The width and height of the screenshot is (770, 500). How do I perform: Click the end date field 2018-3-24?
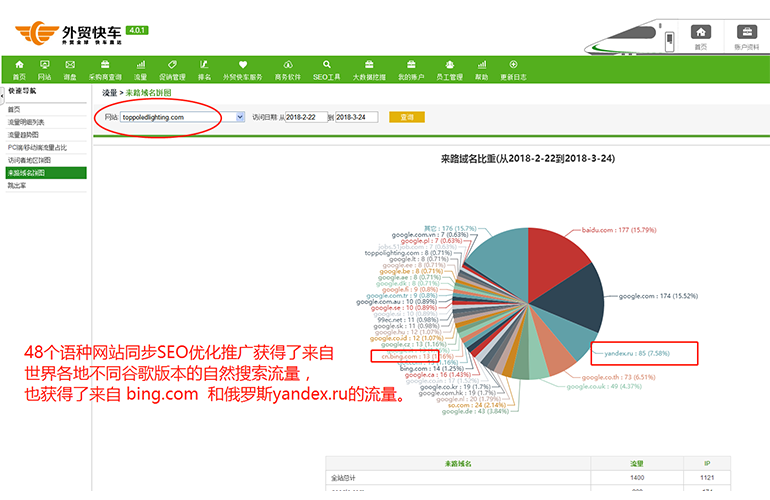[x=357, y=117]
